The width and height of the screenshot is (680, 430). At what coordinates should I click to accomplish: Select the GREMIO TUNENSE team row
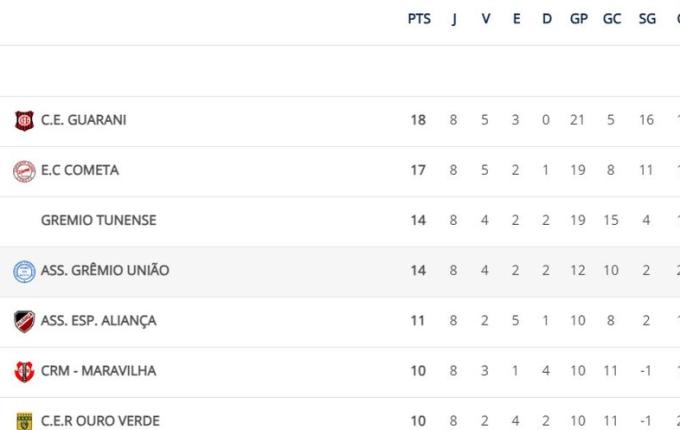98,220
